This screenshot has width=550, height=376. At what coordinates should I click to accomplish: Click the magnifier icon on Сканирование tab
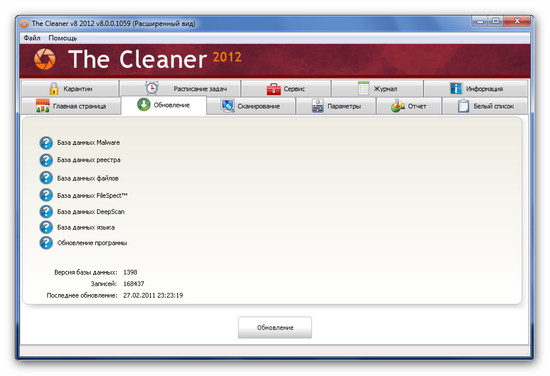(228, 106)
